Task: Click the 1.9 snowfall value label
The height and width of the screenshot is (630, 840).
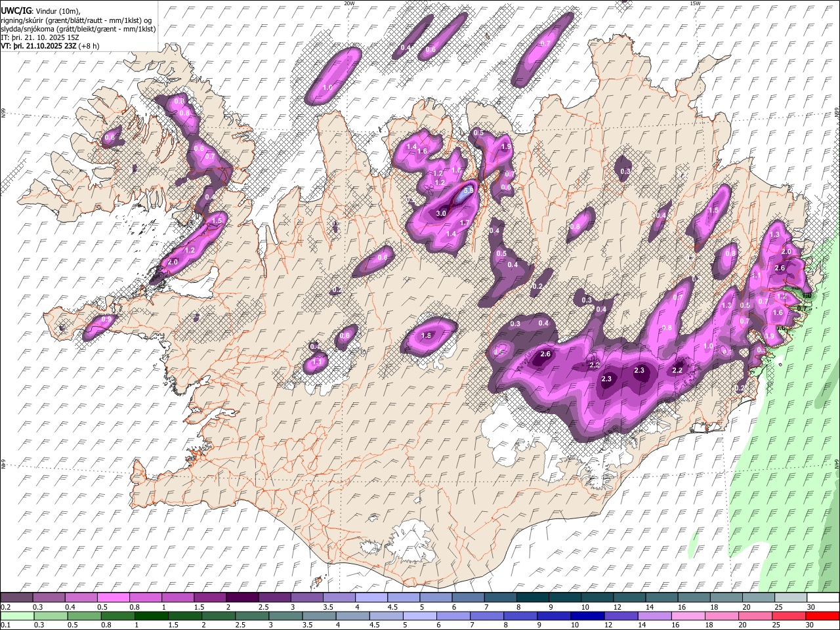Action: 505,147
